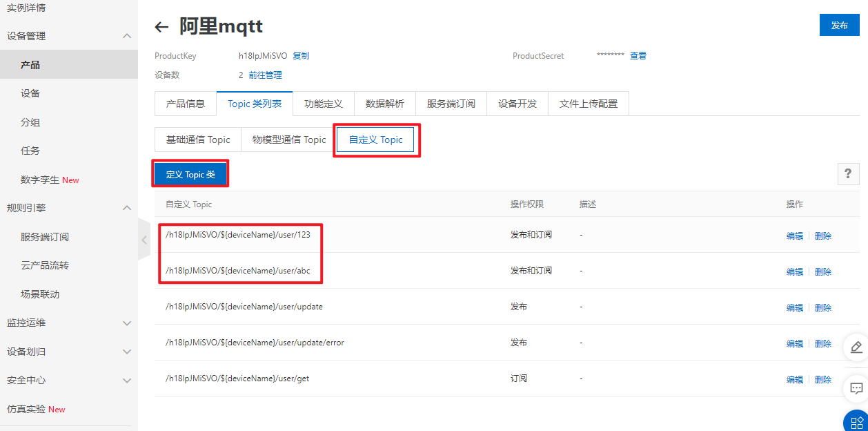
Task: Edit the user/abc topic row
Action: click(x=795, y=271)
